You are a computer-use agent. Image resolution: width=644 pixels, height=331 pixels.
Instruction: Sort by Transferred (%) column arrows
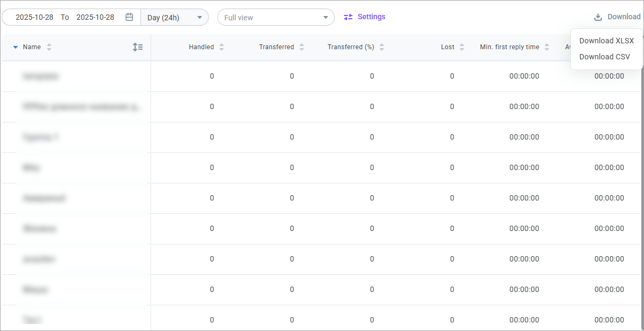click(x=382, y=47)
